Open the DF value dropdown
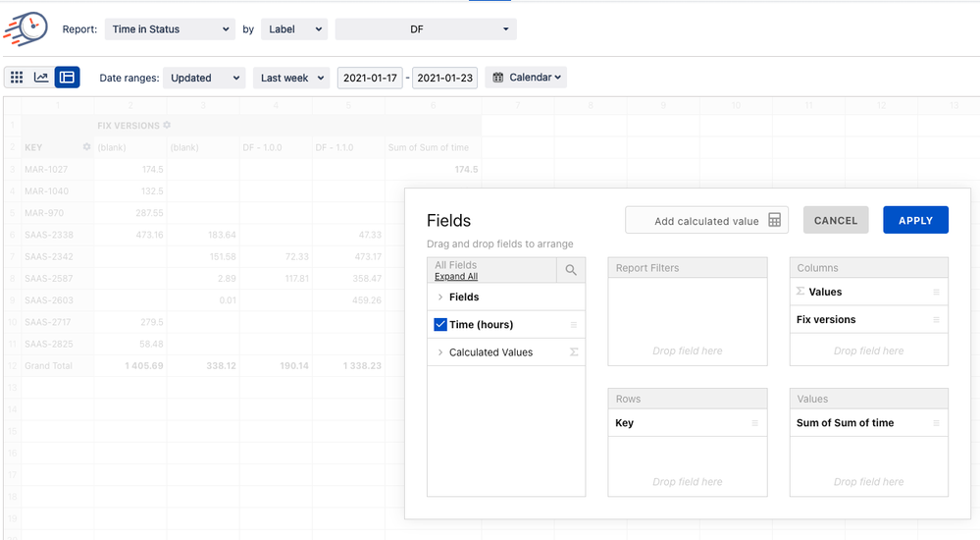980x540 pixels. click(426, 28)
